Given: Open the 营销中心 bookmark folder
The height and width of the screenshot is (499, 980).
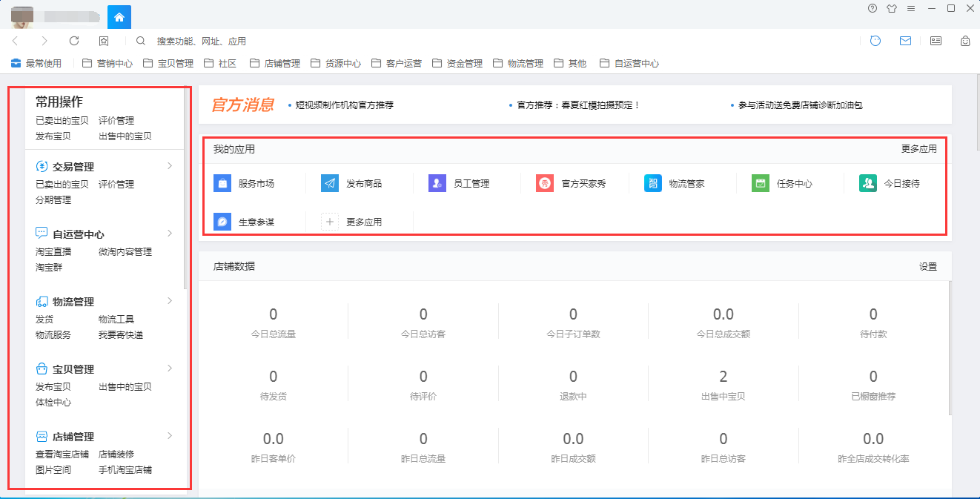Looking at the screenshot, I should click(107, 64).
